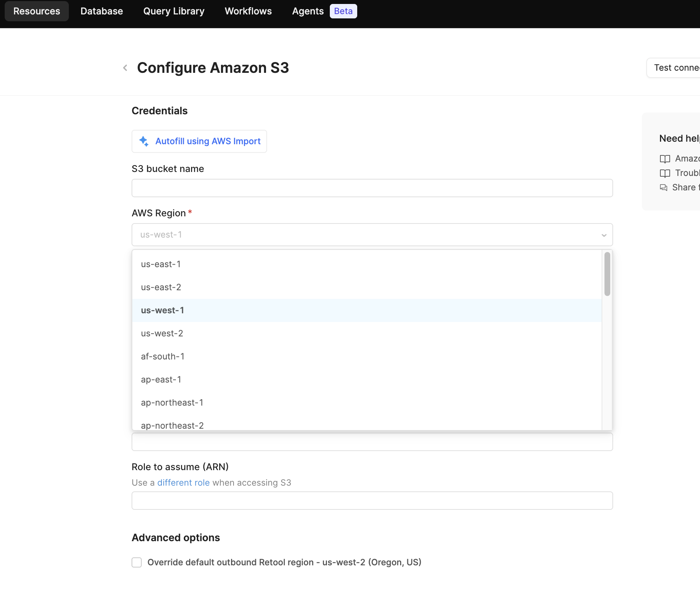Switch to the Workflows tab
This screenshot has height=592, width=700.
pyautogui.click(x=248, y=11)
